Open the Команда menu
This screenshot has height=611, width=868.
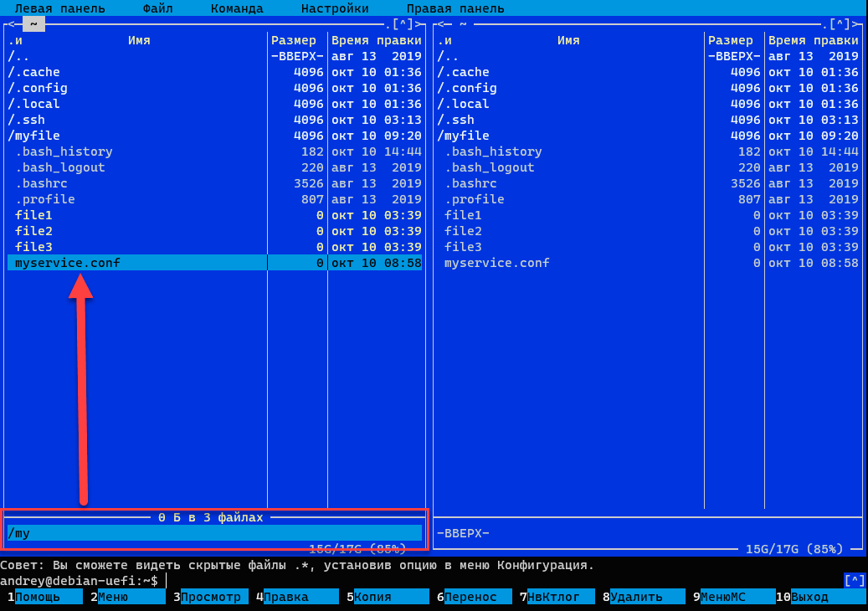pos(237,8)
